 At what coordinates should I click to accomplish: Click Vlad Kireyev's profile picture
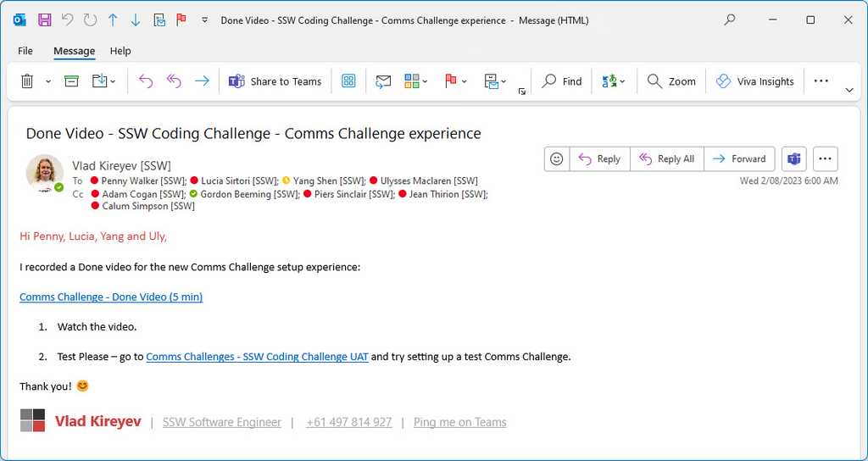(x=44, y=173)
